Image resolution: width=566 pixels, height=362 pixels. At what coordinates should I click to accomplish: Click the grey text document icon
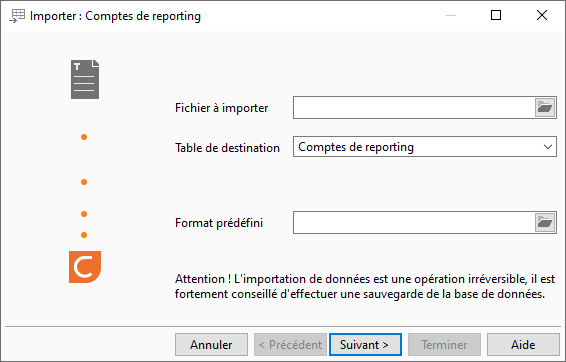click(85, 79)
